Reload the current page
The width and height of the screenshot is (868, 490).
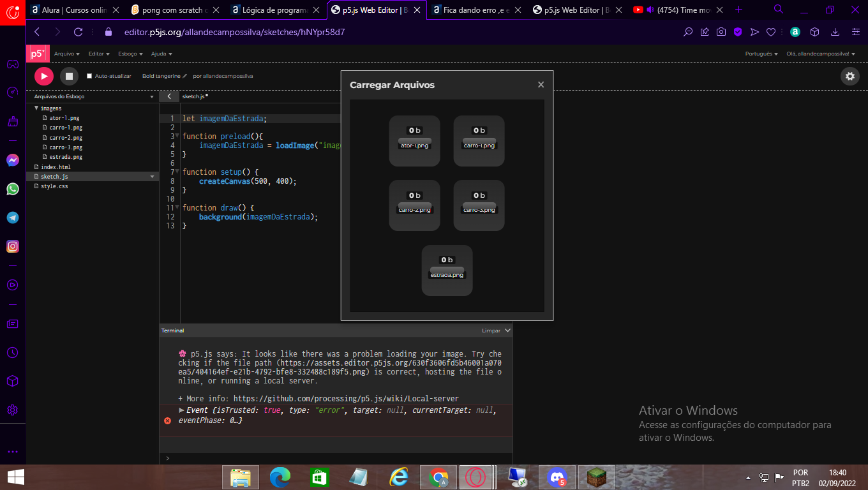click(79, 32)
